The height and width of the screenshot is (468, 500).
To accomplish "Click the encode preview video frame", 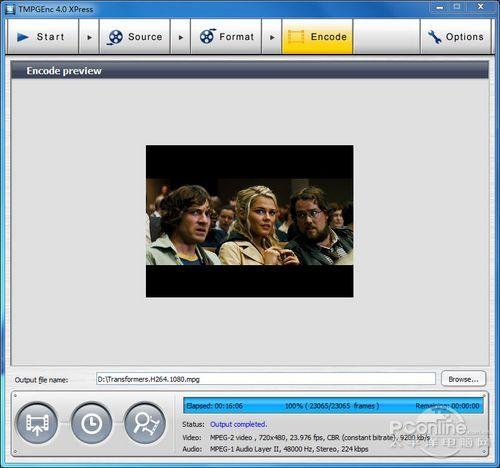I will (x=250, y=221).
